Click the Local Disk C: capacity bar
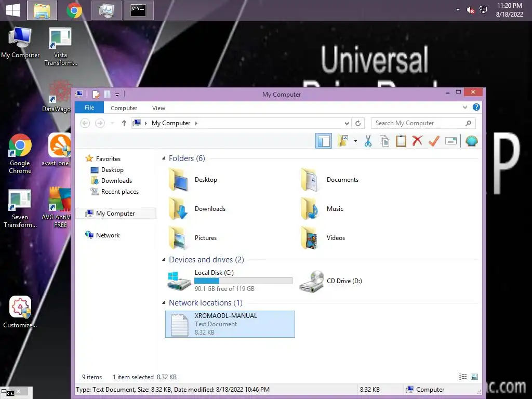The image size is (532, 399). point(243,281)
